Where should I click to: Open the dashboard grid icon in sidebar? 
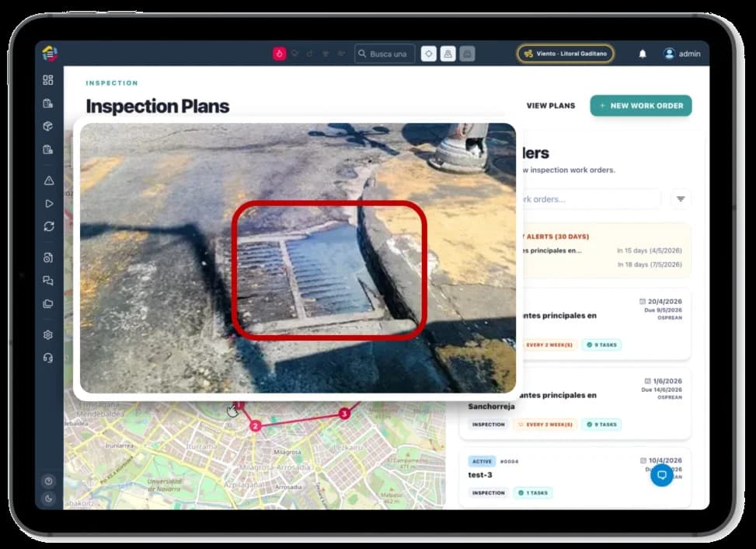[x=47, y=79]
